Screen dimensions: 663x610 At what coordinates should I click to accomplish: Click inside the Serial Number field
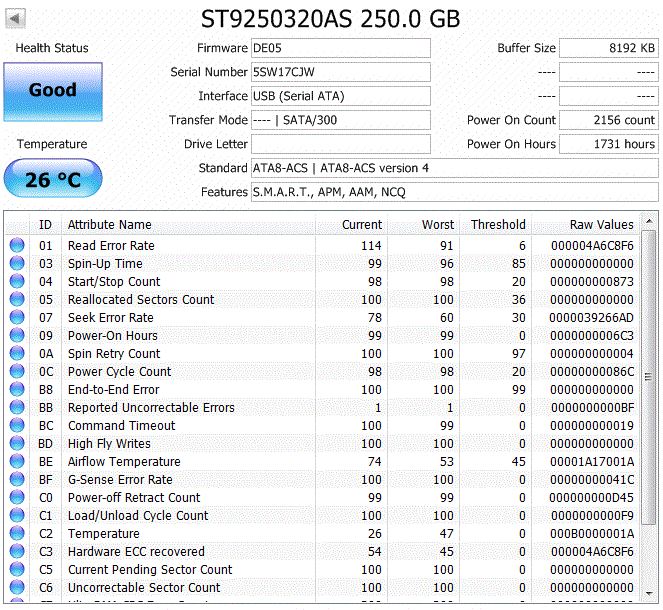(x=341, y=72)
